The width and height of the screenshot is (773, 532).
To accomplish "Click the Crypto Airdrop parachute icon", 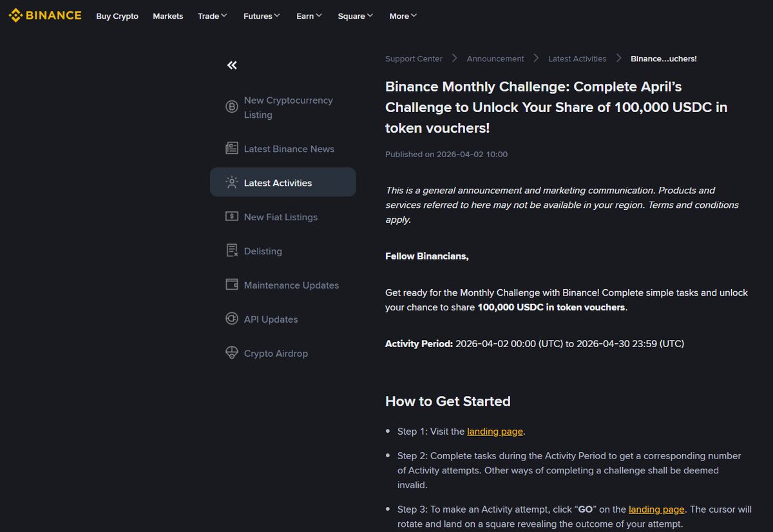I will click(232, 353).
